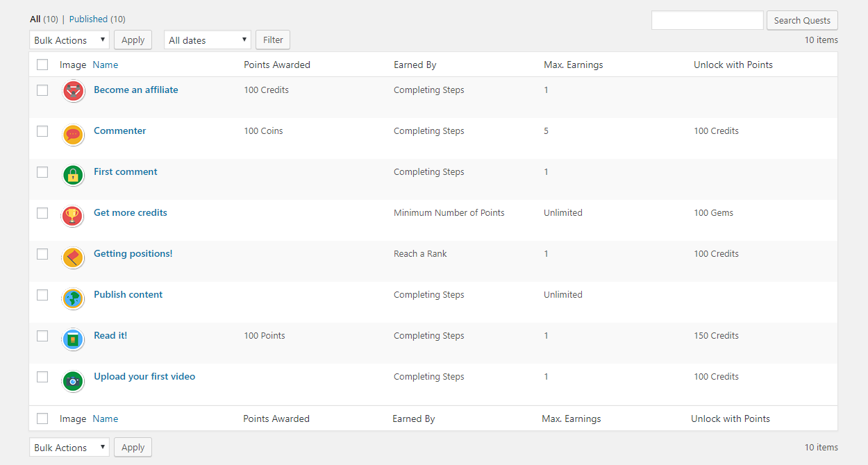Tick the checkbox next to Commenter

42,130
